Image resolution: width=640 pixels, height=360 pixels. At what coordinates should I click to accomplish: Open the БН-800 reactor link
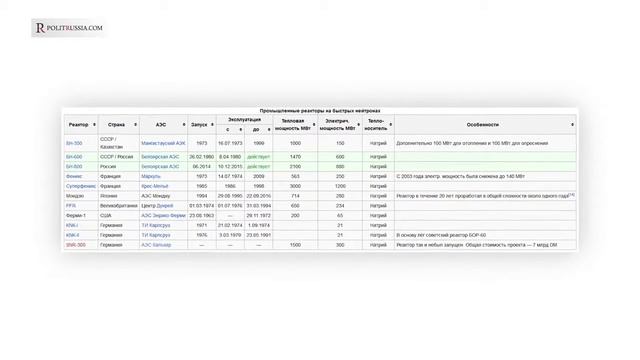coord(74,167)
